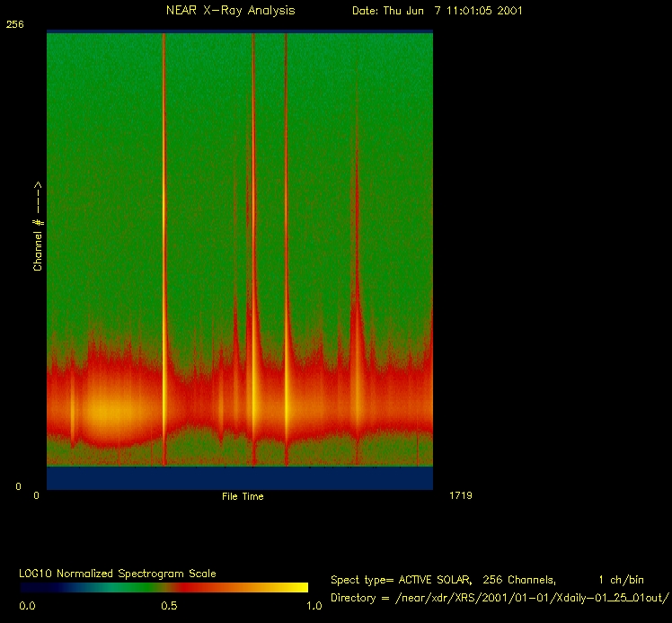Click the green section of the color scale bar
This screenshot has width=672, height=623.
(x=99, y=588)
